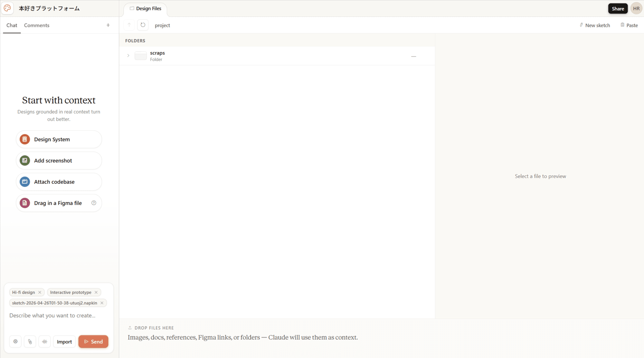Open chat settings gear icon
The image size is (644, 358).
point(15,342)
